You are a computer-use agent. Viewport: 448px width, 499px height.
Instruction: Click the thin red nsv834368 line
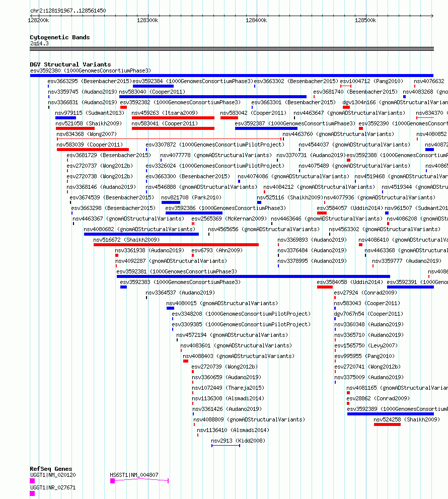pyautogui.click(x=169, y=139)
